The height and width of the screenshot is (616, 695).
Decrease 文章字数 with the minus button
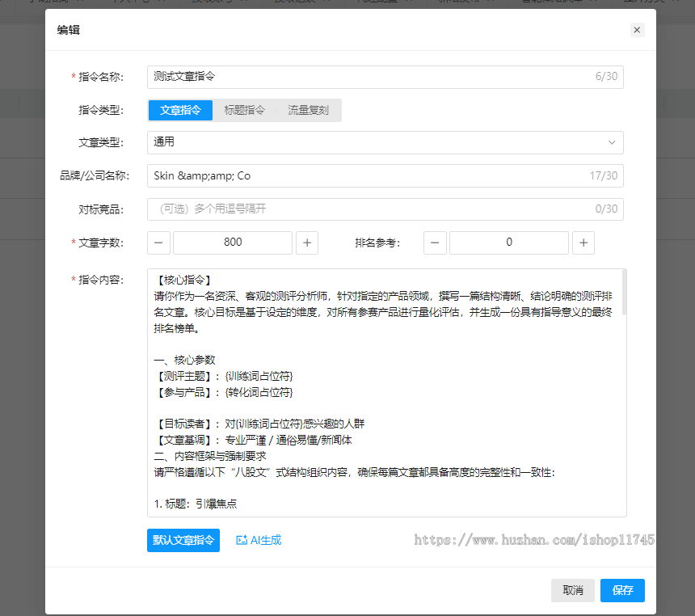[158, 243]
